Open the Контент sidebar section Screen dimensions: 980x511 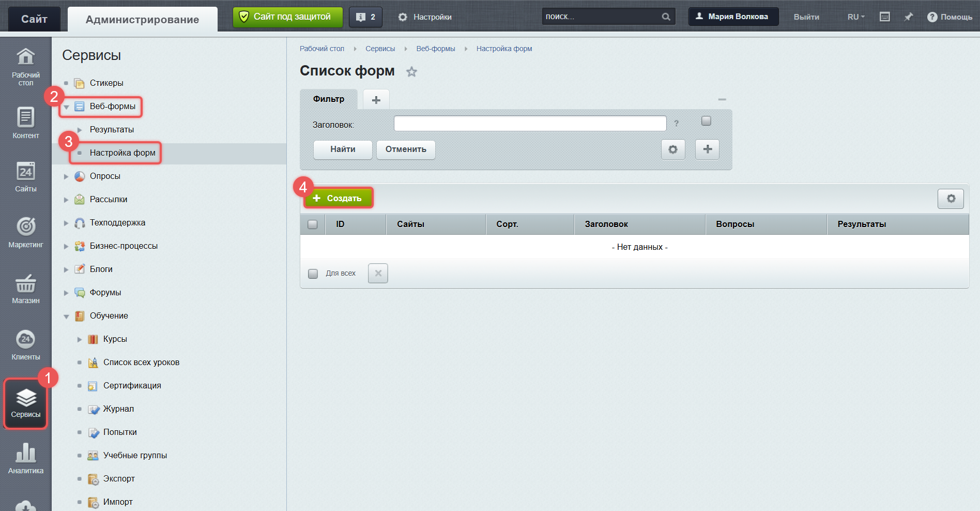tap(26, 123)
